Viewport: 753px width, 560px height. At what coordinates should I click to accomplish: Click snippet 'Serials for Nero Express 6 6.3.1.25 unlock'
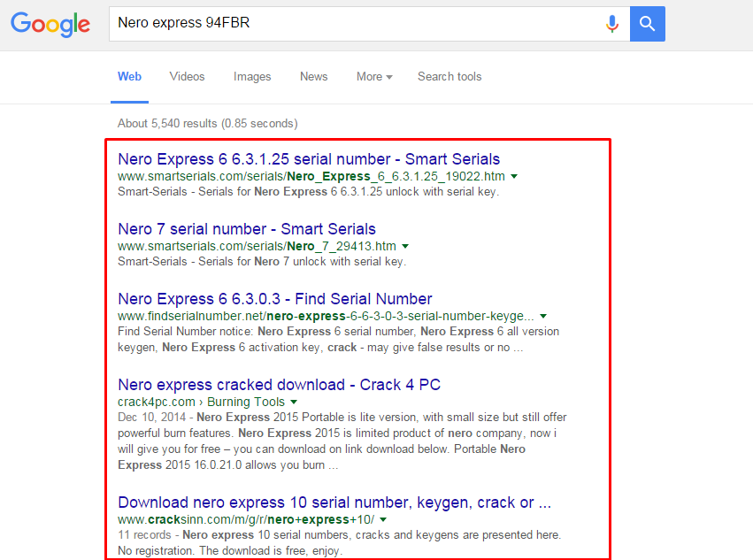point(308,192)
